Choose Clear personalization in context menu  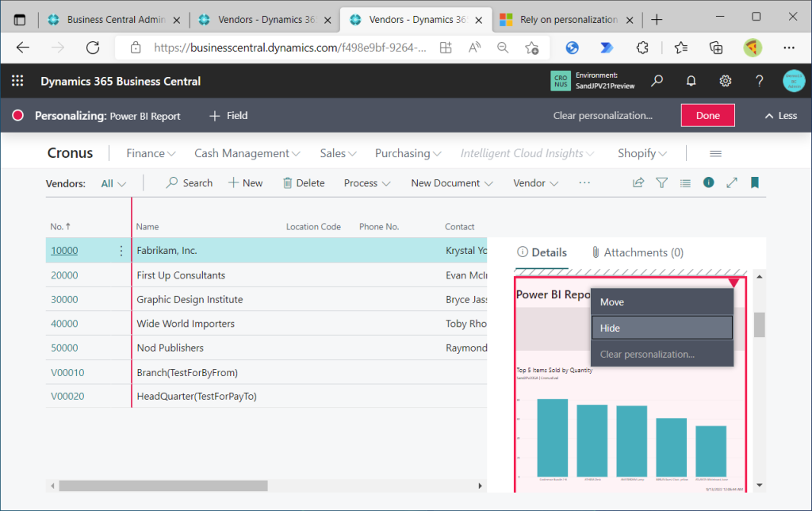(662, 355)
